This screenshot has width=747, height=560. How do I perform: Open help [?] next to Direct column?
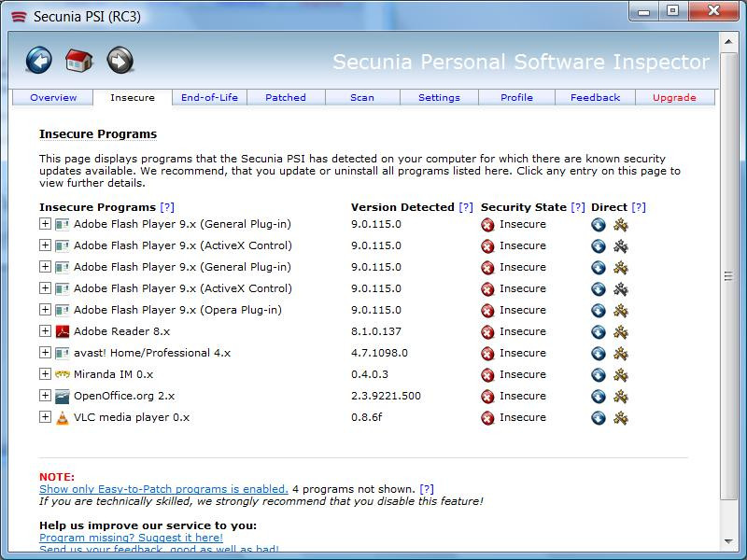pyautogui.click(x=639, y=207)
